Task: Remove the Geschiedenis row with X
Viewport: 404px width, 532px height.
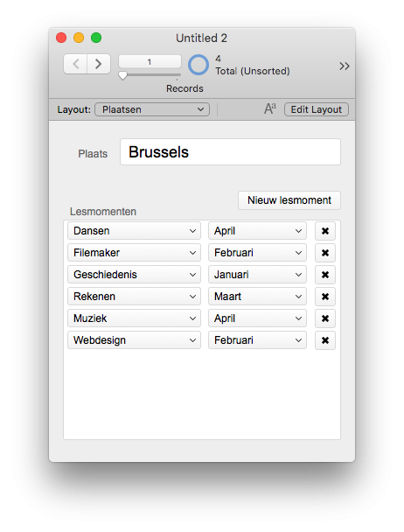Action: 325,275
